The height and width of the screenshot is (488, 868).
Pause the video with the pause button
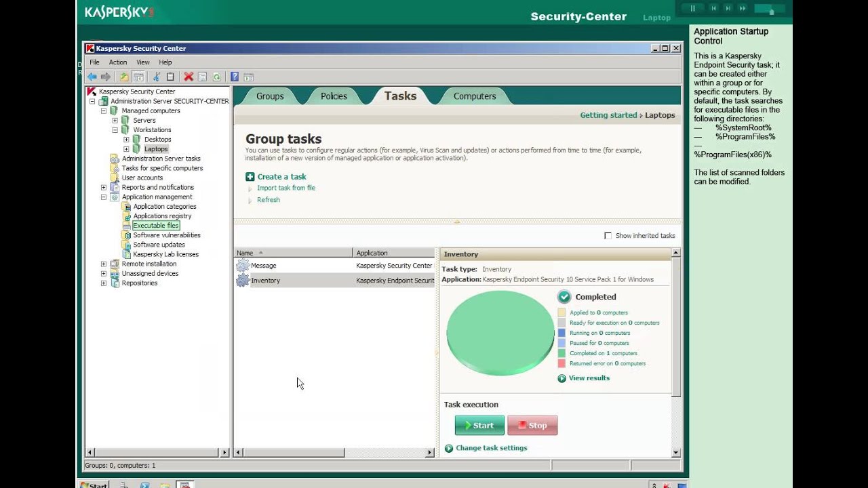(x=692, y=8)
